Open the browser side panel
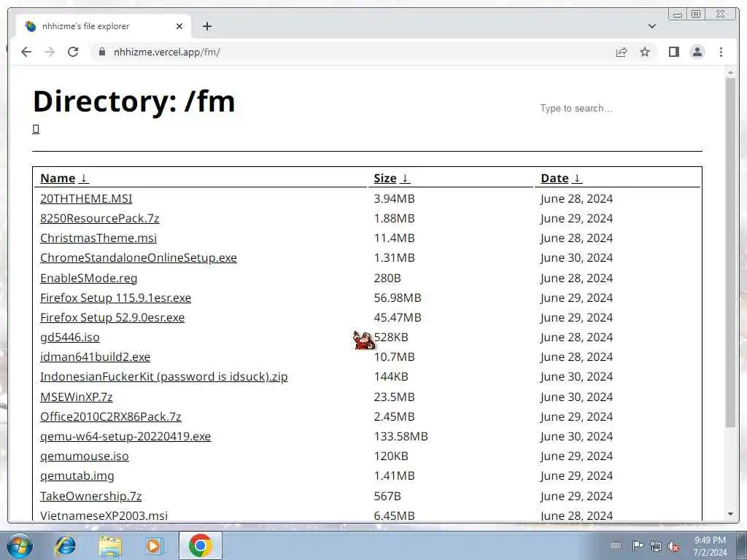The image size is (747, 560). coord(673,52)
